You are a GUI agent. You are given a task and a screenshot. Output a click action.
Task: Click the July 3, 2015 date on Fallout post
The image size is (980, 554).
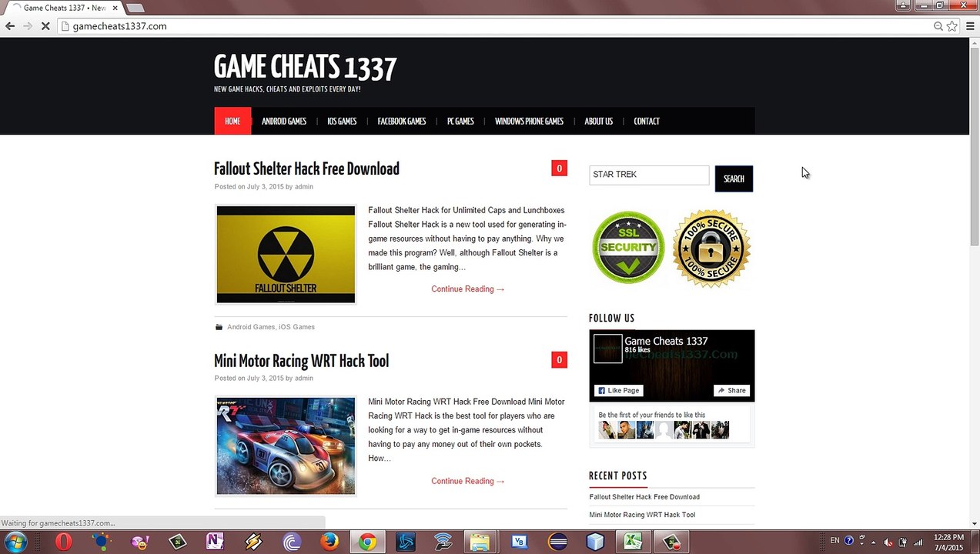265,186
